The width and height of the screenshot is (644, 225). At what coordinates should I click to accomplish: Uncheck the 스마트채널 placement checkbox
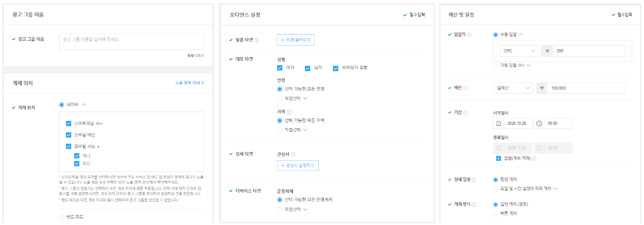pos(69,123)
